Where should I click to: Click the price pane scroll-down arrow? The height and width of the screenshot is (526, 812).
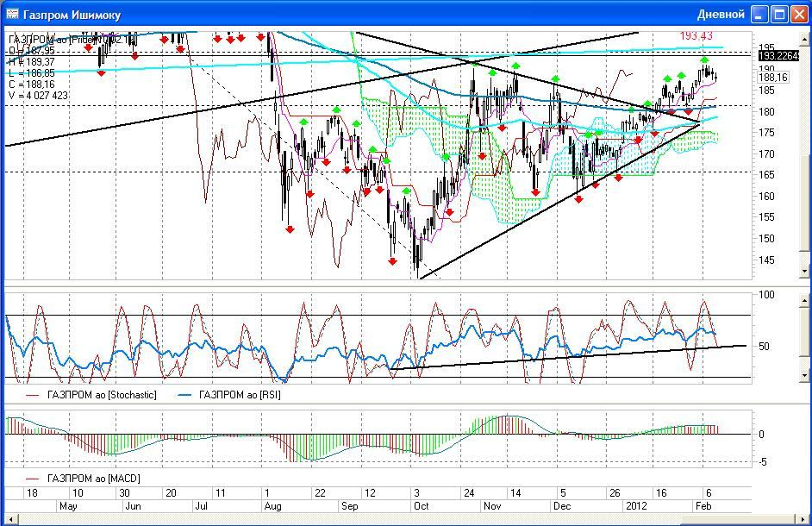tap(804, 271)
